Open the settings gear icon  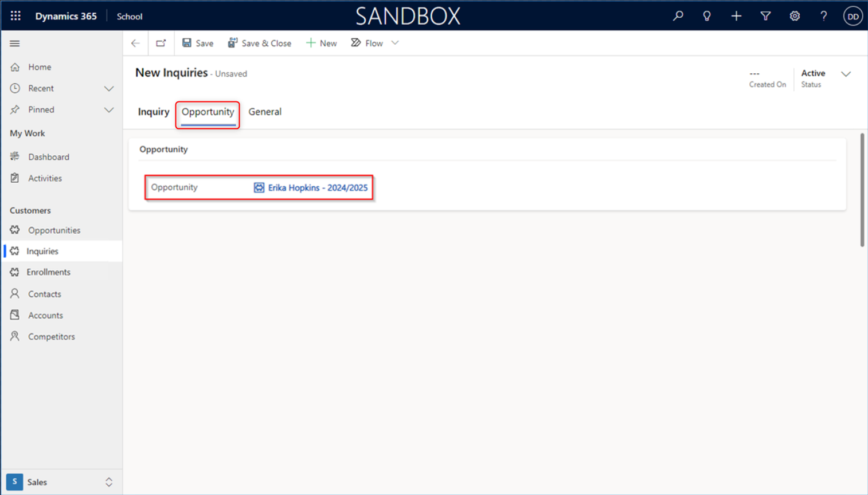point(795,16)
